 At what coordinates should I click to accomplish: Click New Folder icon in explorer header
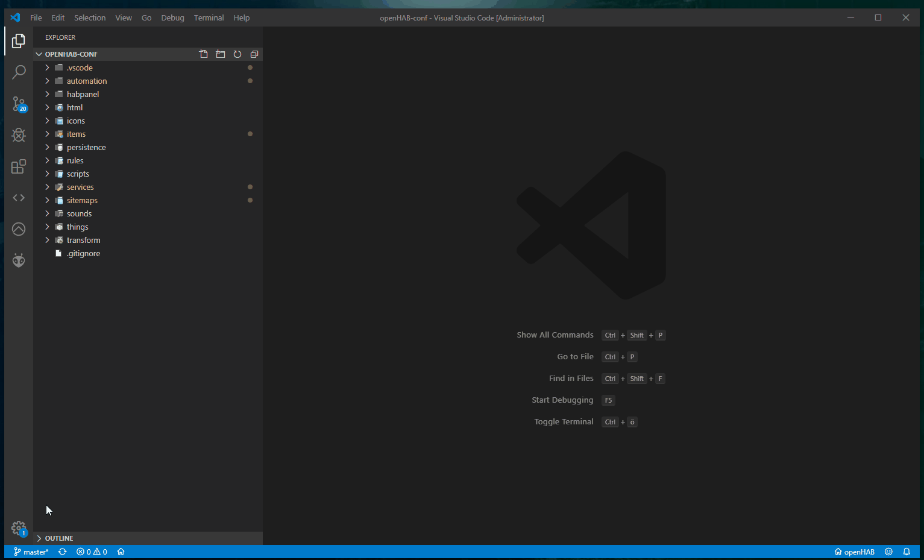coord(221,54)
